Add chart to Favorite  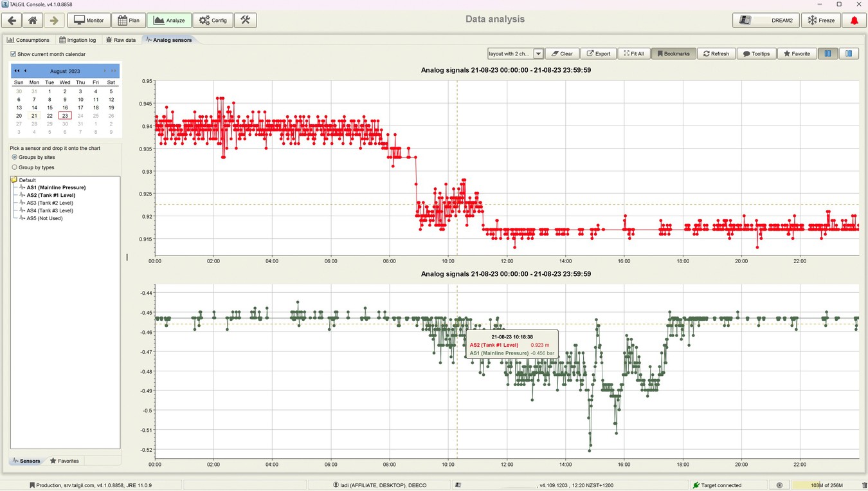pos(797,53)
